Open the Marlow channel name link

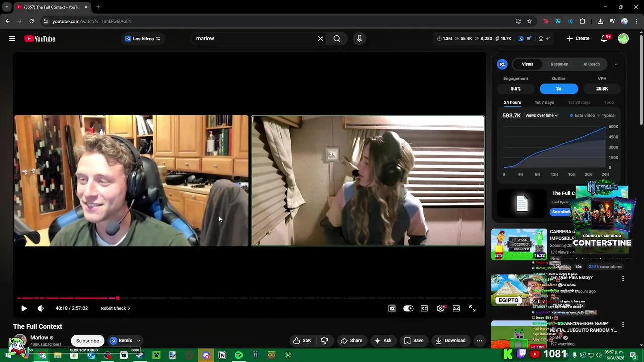tap(39, 338)
